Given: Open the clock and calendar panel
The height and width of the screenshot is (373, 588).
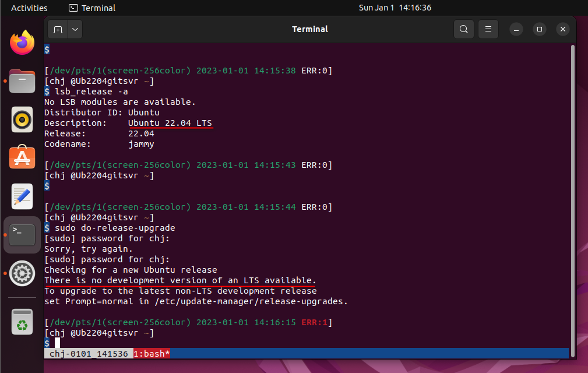Looking at the screenshot, I should [395, 8].
